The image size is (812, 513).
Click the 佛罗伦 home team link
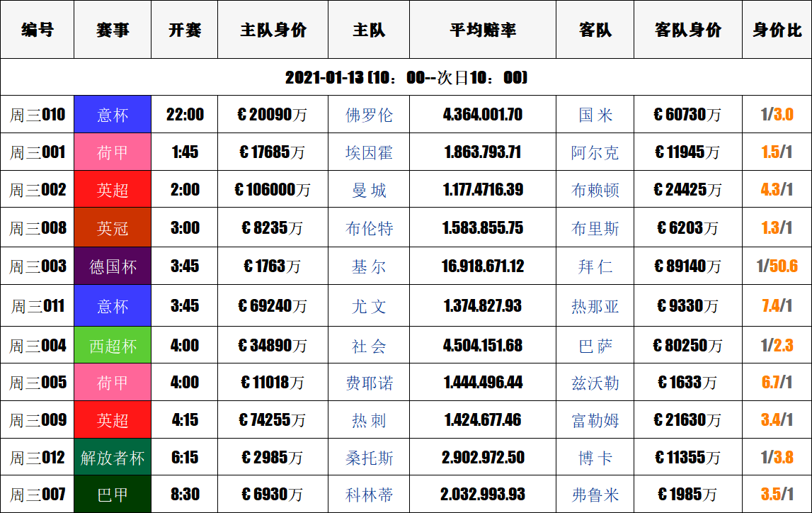369,115
